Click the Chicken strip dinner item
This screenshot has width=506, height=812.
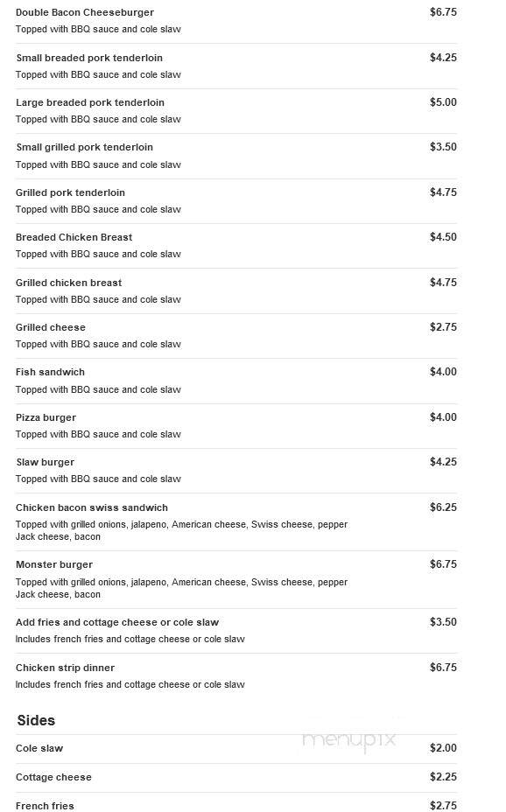65,668
